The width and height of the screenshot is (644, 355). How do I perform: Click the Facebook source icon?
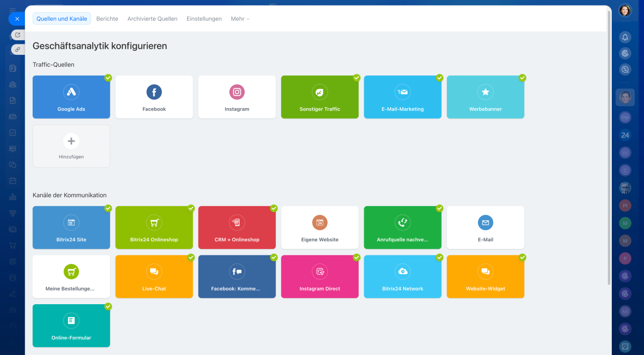pos(154,92)
